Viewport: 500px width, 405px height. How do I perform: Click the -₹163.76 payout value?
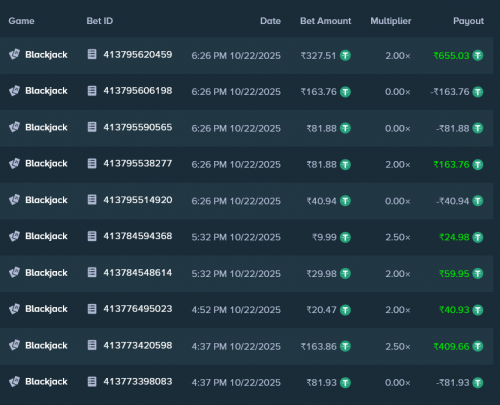(450, 92)
